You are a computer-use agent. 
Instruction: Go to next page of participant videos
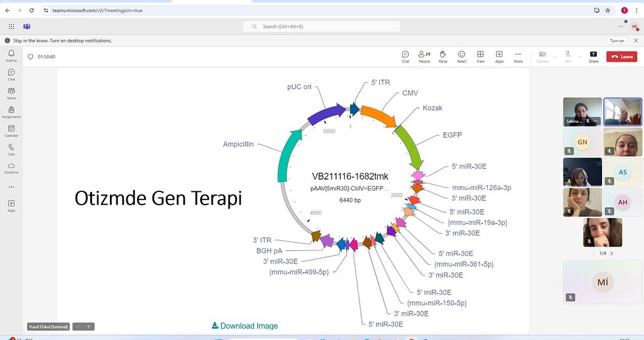click(612, 254)
